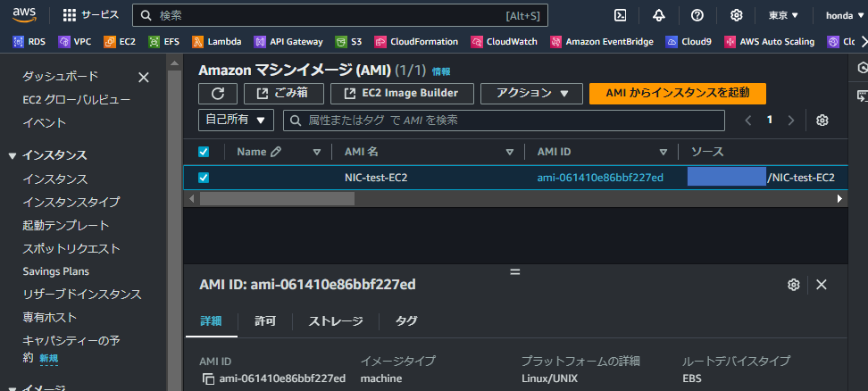Open the EFS favorite shortcut
The width and height of the screenshot is (868, 391).
coord(164,41)
